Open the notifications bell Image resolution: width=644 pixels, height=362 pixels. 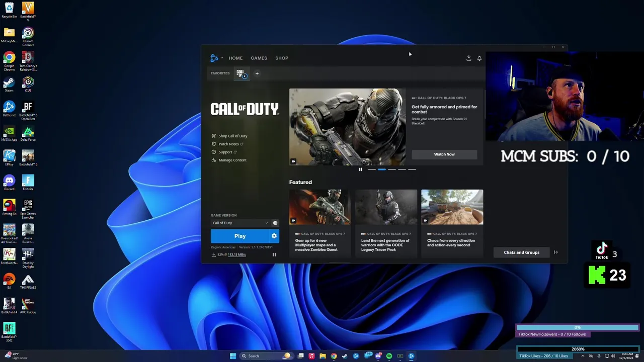tap(479, 58)
